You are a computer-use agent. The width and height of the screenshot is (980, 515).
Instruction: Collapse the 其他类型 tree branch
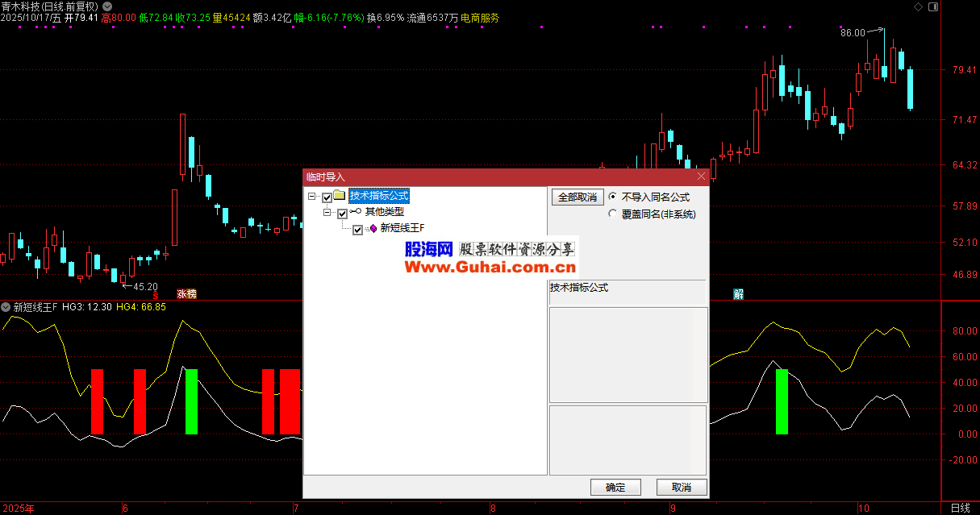(x=327, y=213)
